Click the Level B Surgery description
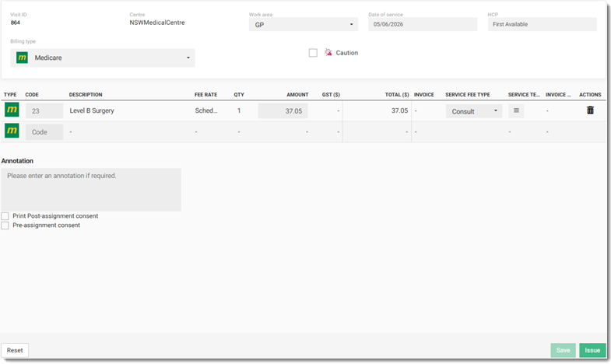611x364 pixels. [92, 110]
